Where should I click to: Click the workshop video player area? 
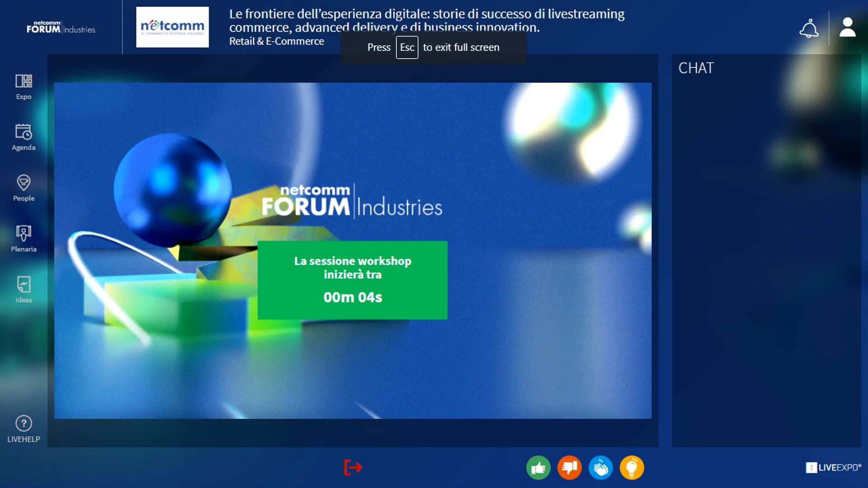(353, 250)
